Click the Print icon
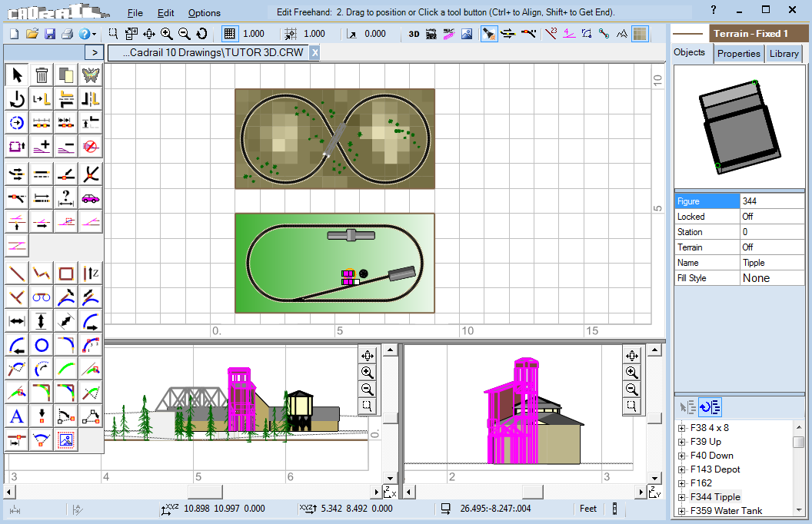The height and width of the screenshot is (524, 812). (x=67, y=33)
